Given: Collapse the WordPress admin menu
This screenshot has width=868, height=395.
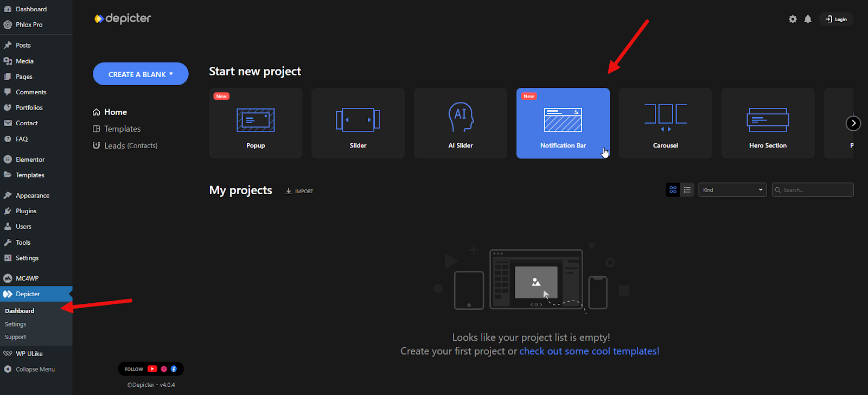Looking at the screenshot, I should (x=29, y=369).
